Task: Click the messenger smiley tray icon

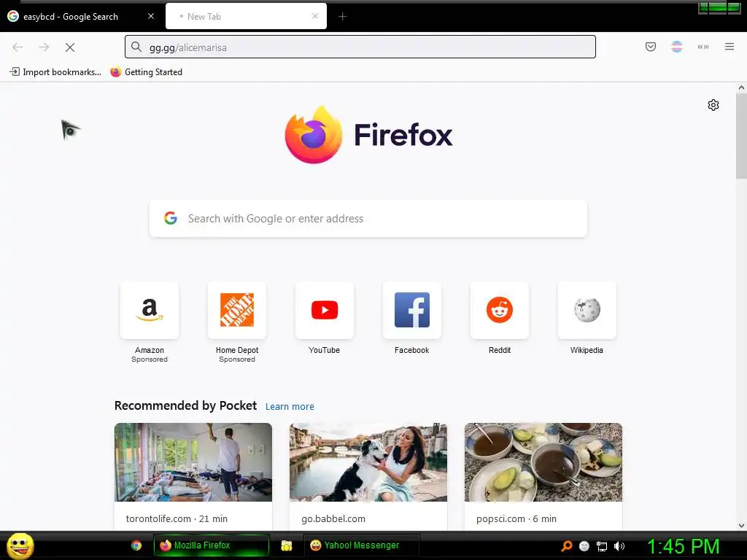Action: tap(584, 546)
